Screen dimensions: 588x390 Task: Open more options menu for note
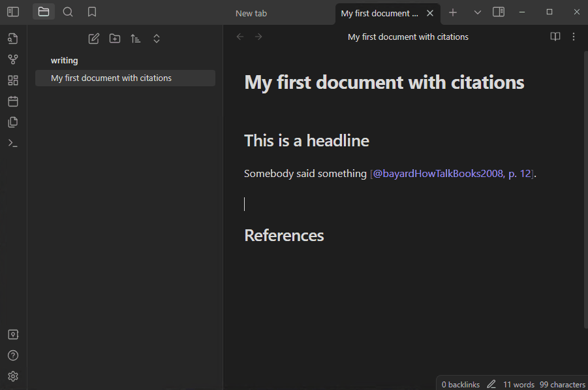coord(574,37)
